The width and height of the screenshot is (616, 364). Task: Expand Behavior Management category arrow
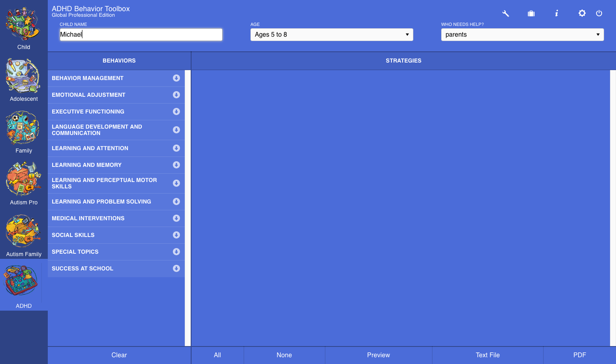[176, 78]
